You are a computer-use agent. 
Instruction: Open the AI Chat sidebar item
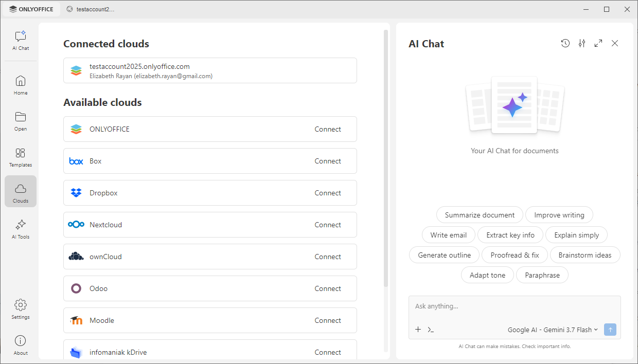[21, 40]
